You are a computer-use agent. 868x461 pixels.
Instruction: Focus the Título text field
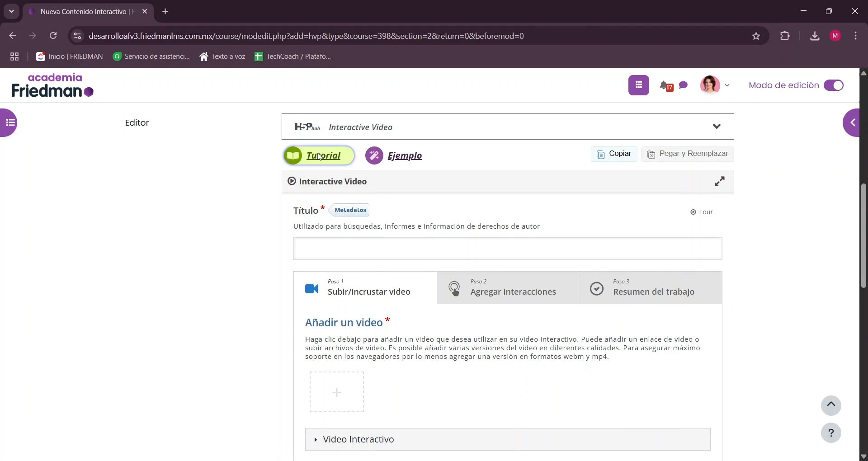[507, 249]
